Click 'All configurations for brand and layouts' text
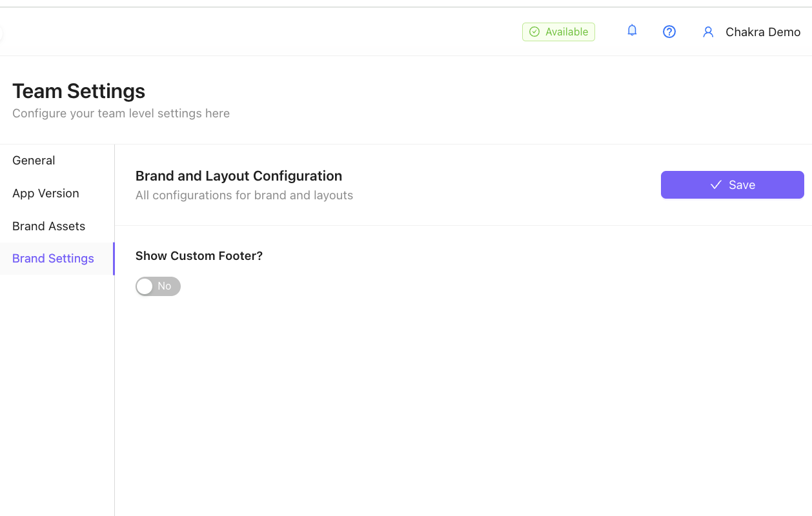 click(244, 195)
